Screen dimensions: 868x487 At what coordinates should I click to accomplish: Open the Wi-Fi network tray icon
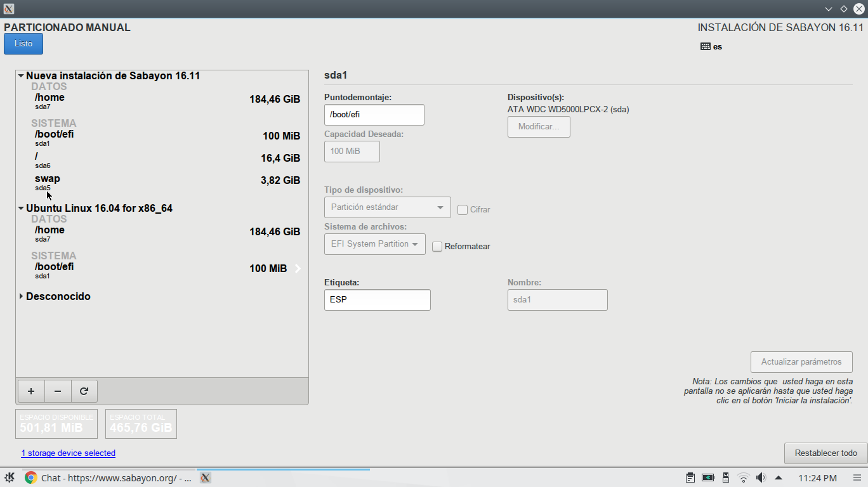(743, 478)
